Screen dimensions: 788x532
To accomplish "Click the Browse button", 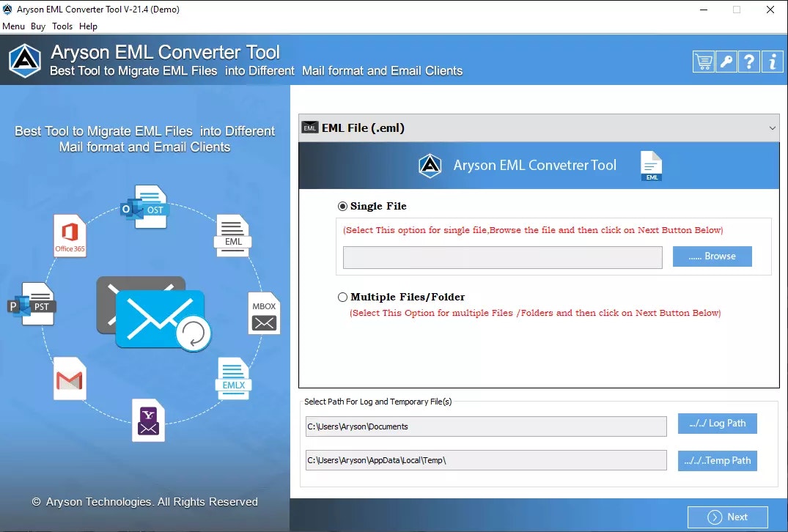I will point(712,256).
